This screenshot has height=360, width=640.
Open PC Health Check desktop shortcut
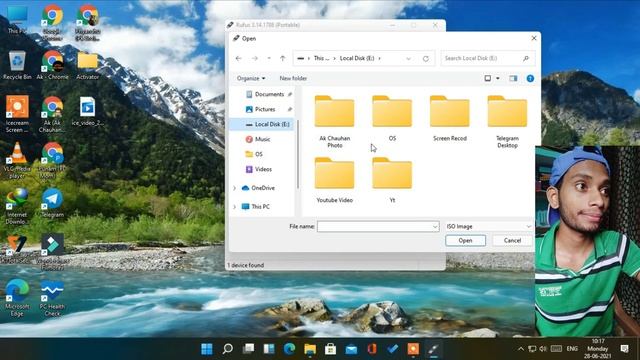coord(52,298)
